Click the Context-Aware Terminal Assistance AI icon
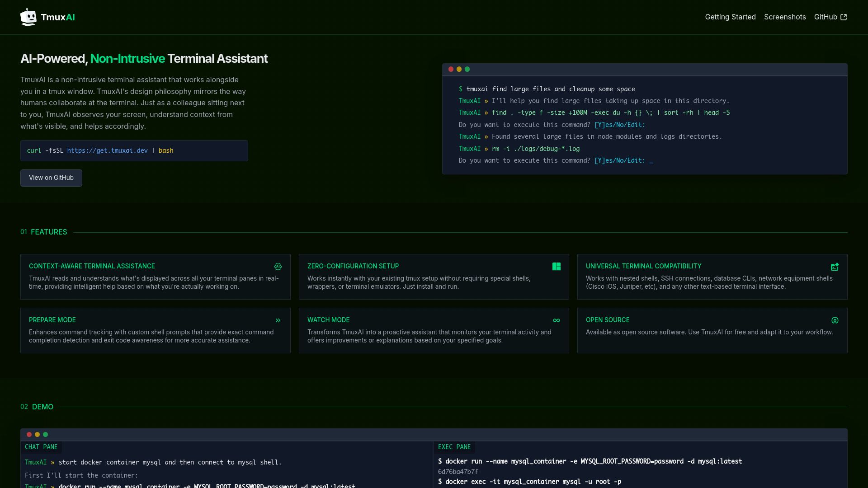868x488 pixels. click(278, 267)
